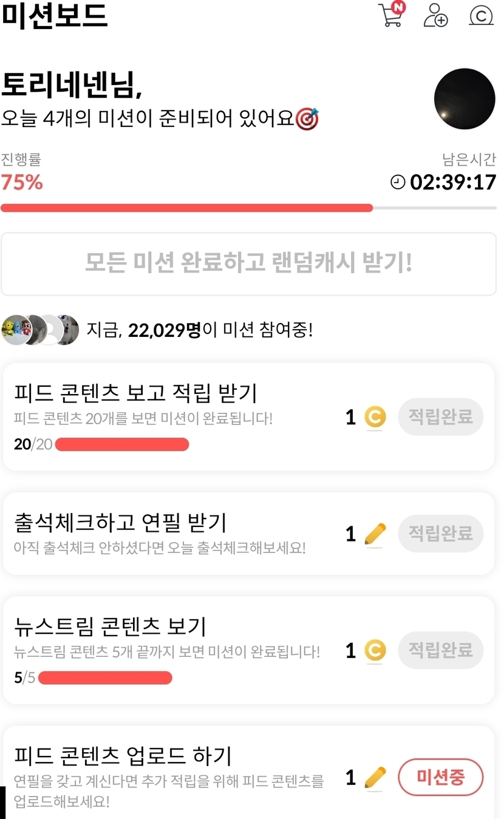The width and height of the screenshot is (504, 819).
Task: Tap the add friend icon
Action: coord(435,15)
